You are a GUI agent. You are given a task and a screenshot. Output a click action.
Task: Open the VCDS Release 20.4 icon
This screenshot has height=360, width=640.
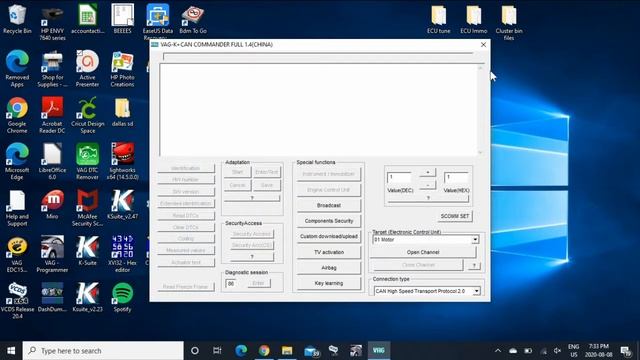pyautogui.click(x=17, y=301)
